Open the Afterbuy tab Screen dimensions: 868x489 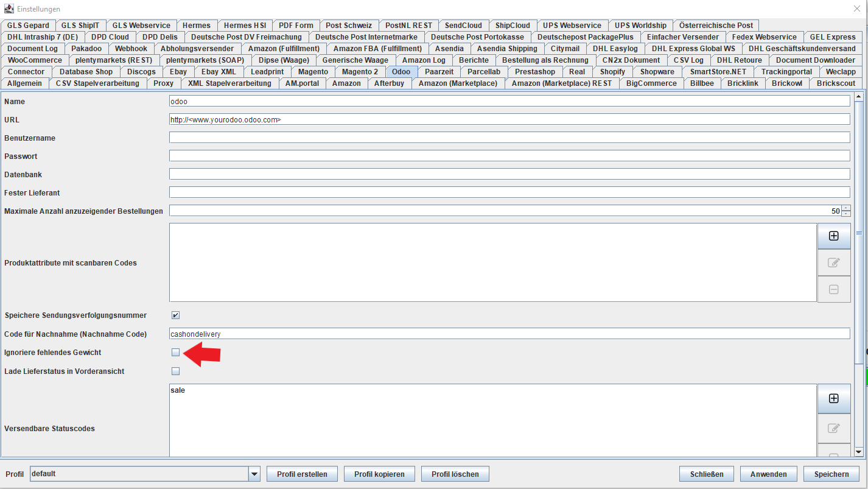[389, 83]
